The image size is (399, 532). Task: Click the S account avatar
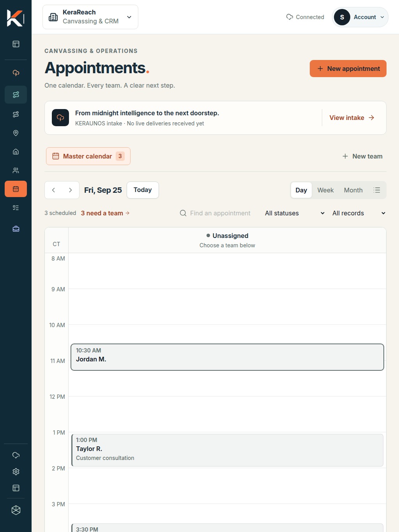[342, 17]
